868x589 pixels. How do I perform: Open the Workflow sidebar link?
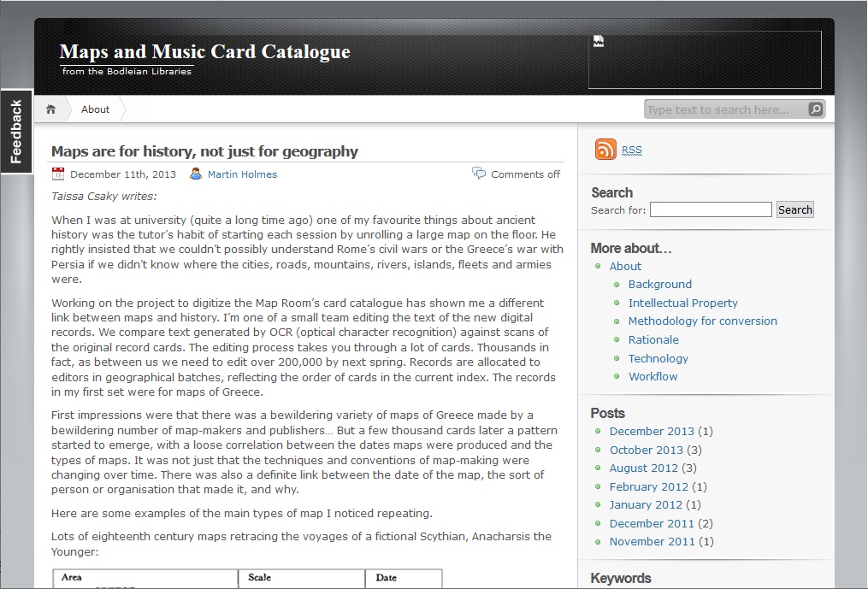[652, 376]
